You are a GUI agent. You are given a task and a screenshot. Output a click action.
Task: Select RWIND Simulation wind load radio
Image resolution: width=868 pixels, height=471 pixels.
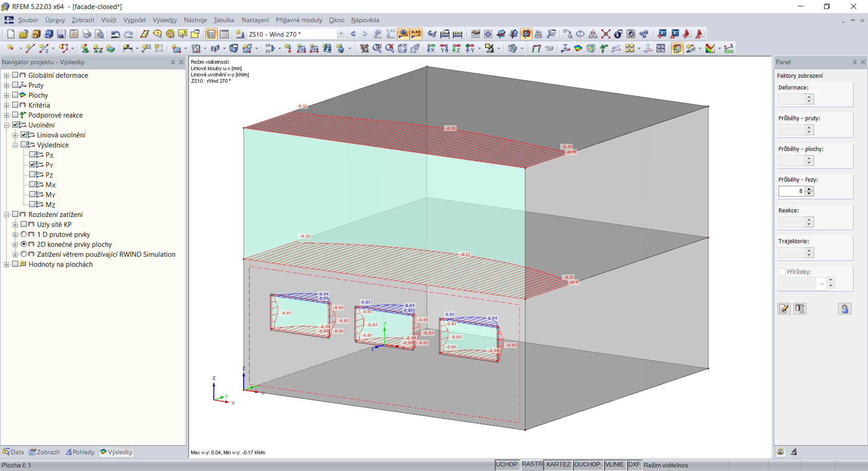coord(24,254)
